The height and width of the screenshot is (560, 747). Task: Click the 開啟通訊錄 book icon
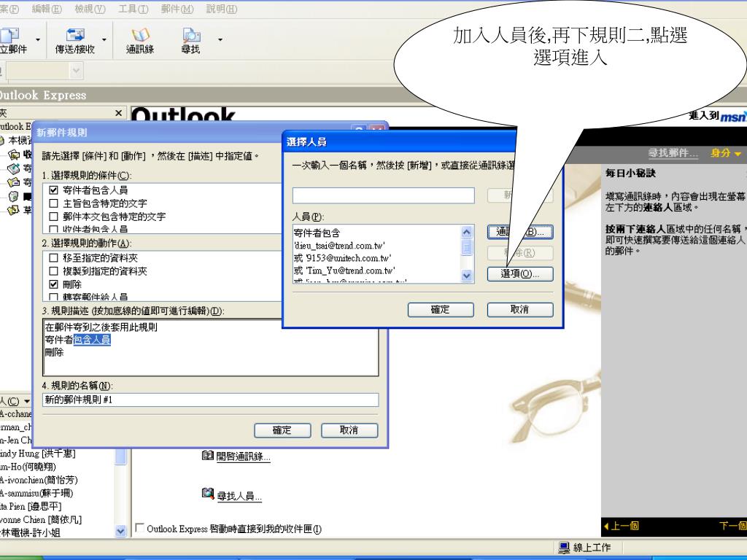tap(208, 455)
